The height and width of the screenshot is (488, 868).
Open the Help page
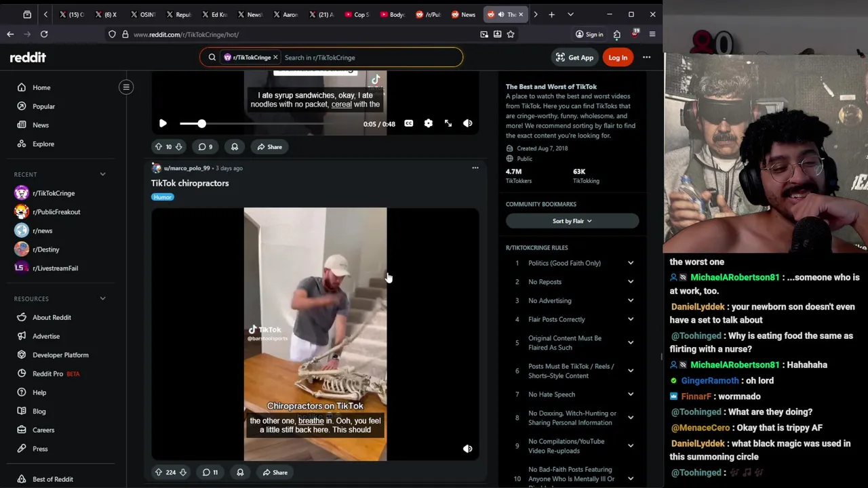39,392
